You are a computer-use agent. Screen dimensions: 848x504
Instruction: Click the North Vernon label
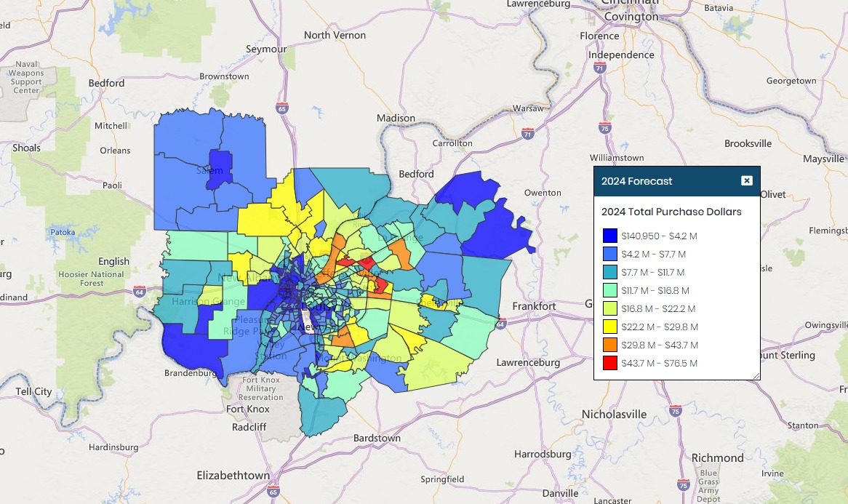pos(335,35)
